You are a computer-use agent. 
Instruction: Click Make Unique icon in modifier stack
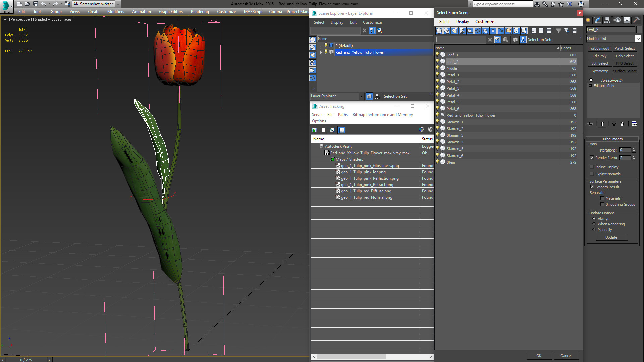tap(614, 124)
